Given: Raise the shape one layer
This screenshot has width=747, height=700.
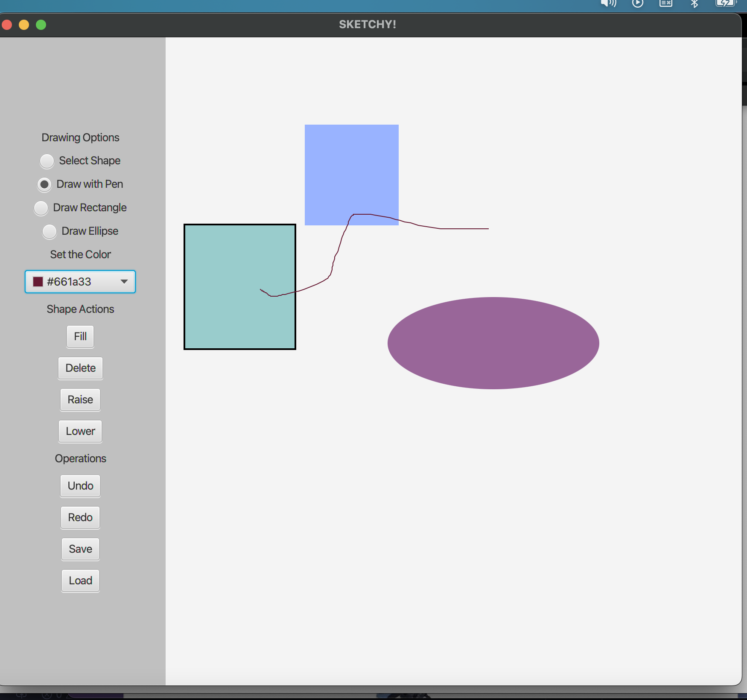Looking at the screenshot, I should point(80,400).
